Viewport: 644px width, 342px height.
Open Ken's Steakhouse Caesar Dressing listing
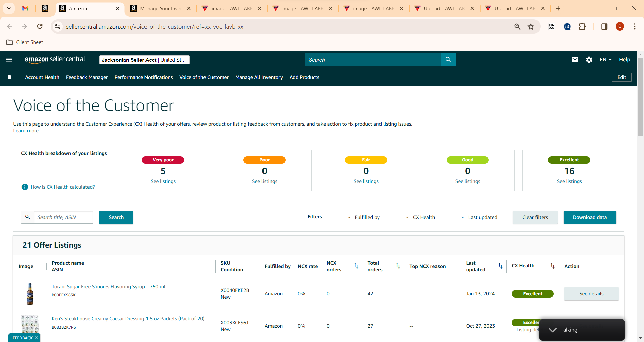pyautogui.click(x=128, y=319)
